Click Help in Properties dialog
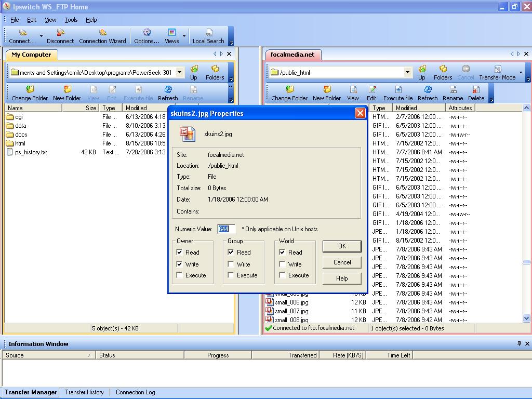Viewport: 532px width, 399px height. (342, 278)
